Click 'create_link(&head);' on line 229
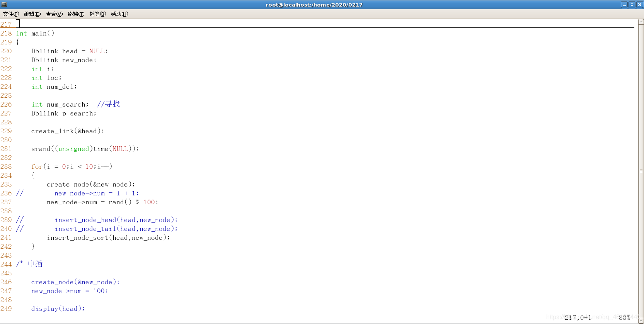The height and width of the screenshot is (324, 644). (x=68, y=131)
